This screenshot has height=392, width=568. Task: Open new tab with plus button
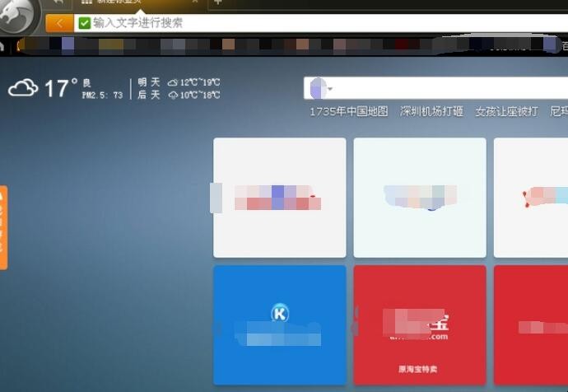tap(218, 2)
